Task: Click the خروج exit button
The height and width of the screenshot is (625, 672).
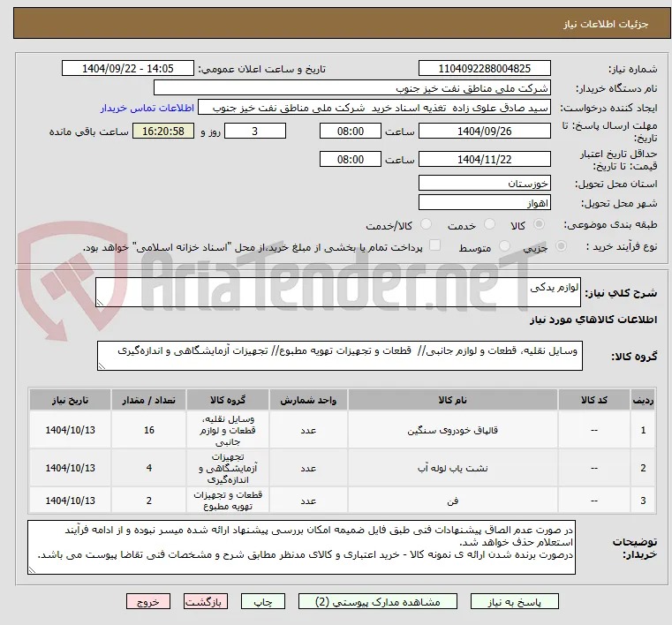Action: [148, 601]
